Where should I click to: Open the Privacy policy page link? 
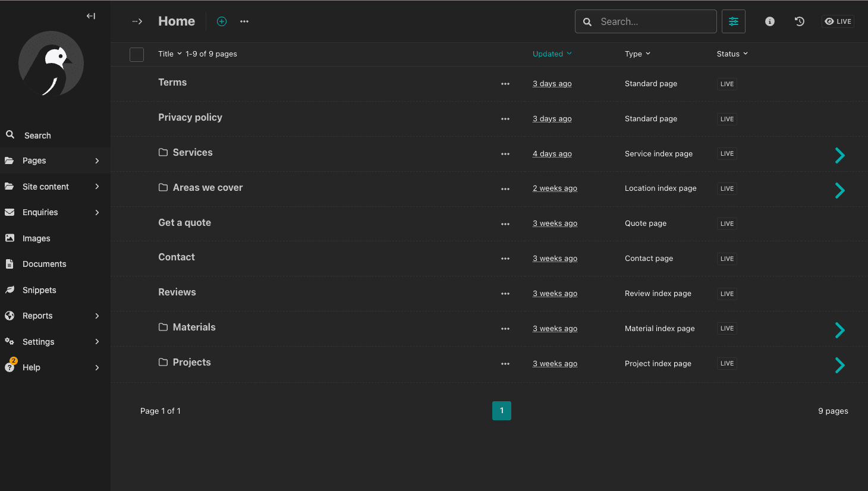click(x=190, y=118)
